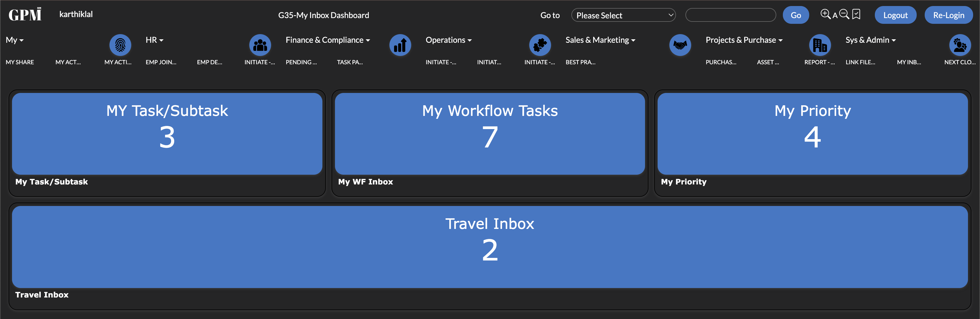
Task: Open the INITIAT... shortcut
Action: pos(489,62)
